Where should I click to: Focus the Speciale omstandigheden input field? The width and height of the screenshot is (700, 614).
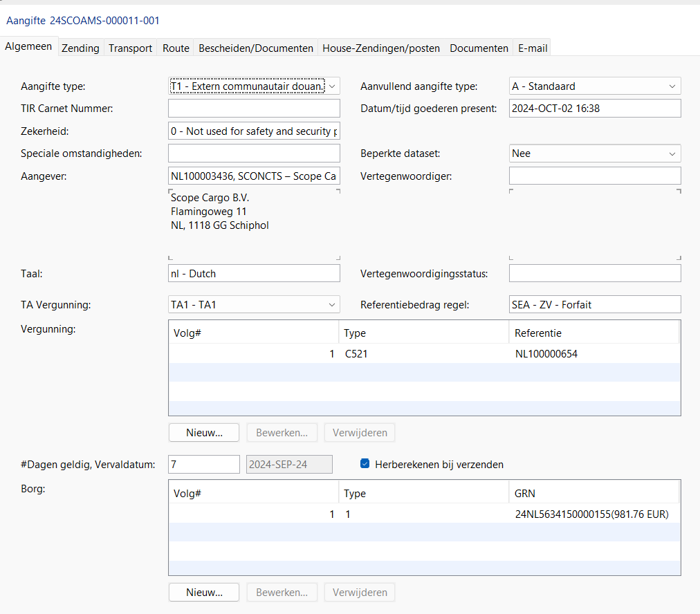(254, 153)
